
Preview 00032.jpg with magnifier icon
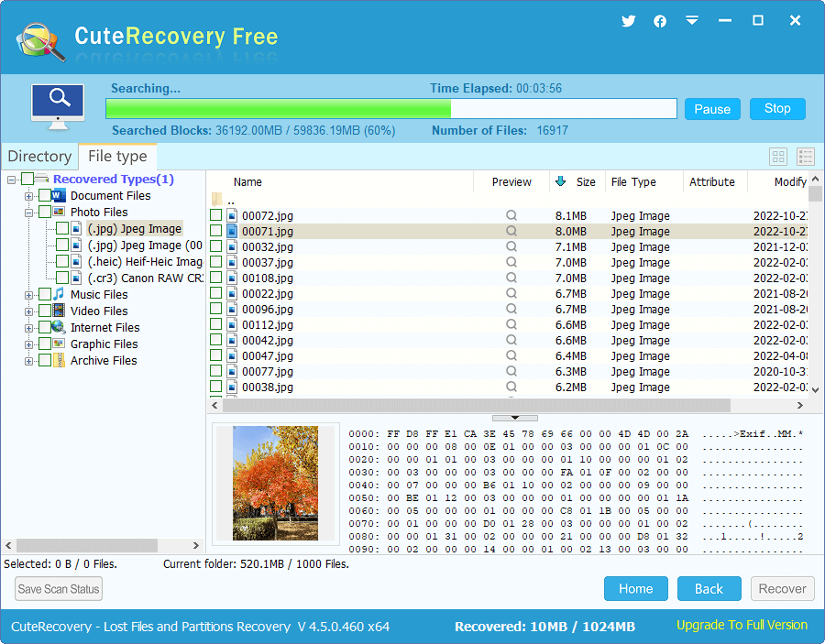(x=511, y=246)
